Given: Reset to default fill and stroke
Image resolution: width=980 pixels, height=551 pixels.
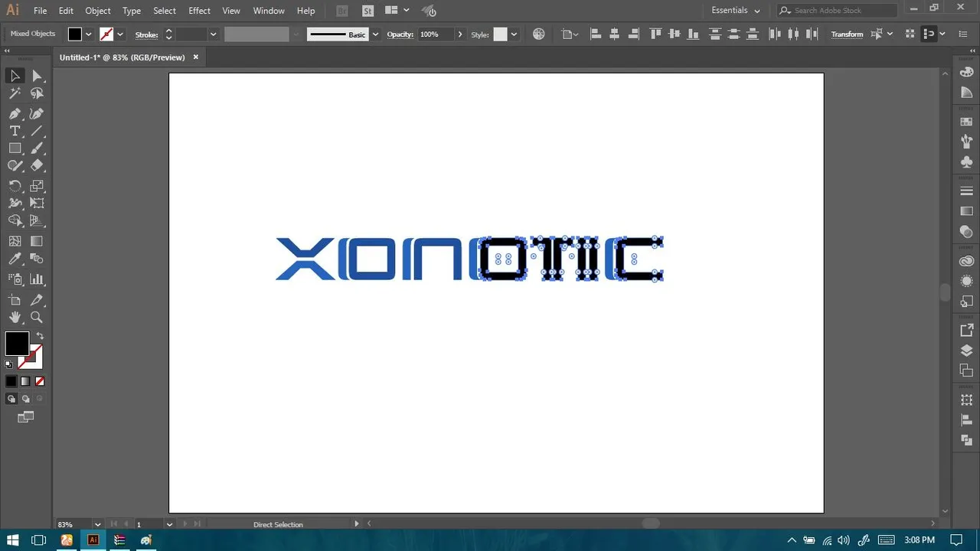Looking at the screenshot, I should [8, 364].
